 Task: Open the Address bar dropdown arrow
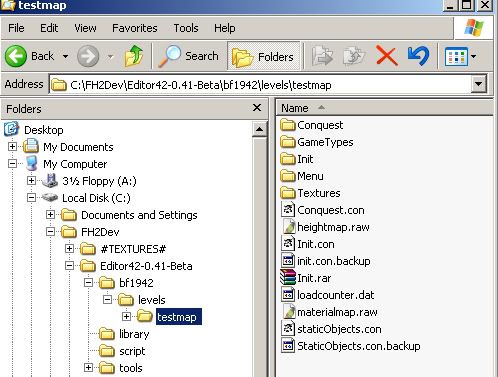[x=479, y=84]
